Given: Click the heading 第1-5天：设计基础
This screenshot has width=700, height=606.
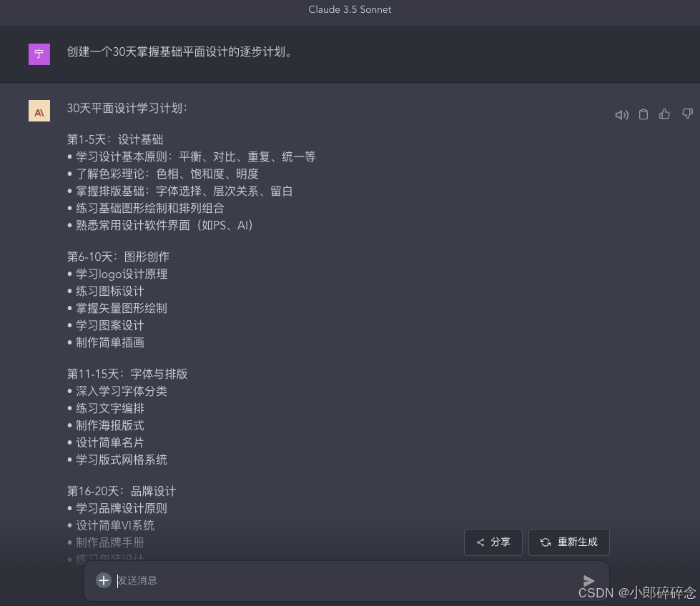Looking at the screenshot, I should [x=115, y=139].
